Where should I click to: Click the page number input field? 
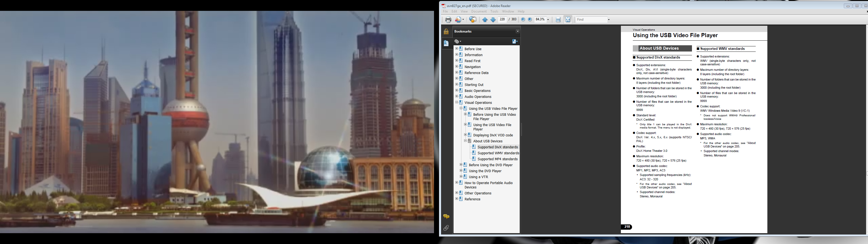502,20
